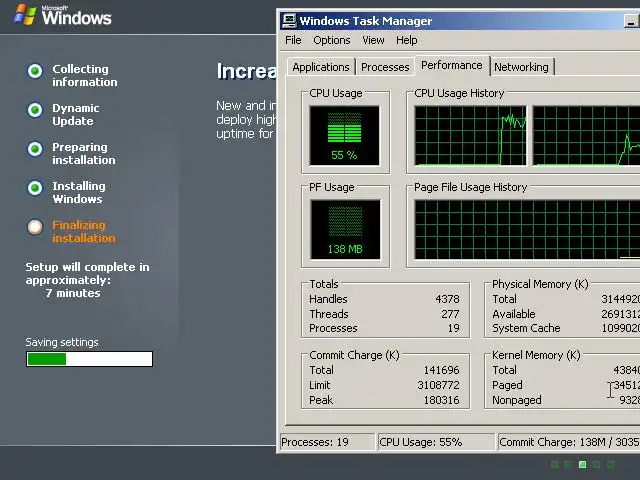Click the 7 minutes estimate text
This screenshot has width=640, height=480.
click(73, 293)
